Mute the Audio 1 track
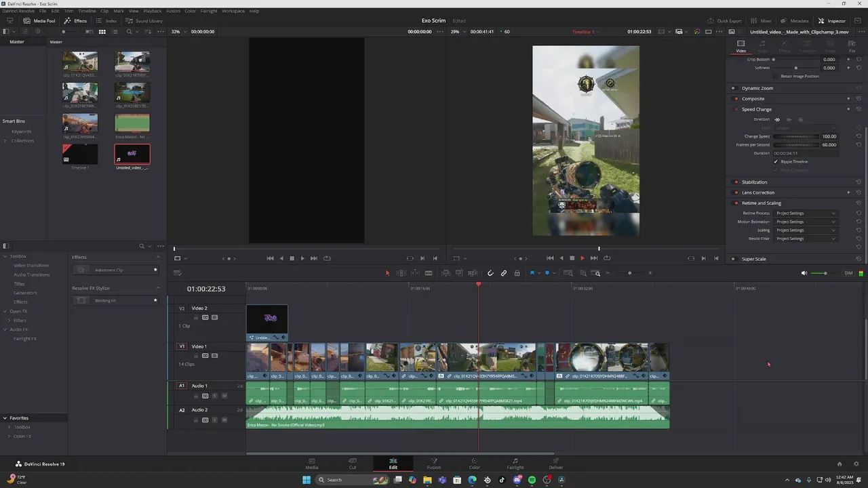This screenshot has width=868, height=488. click(224, 396)
